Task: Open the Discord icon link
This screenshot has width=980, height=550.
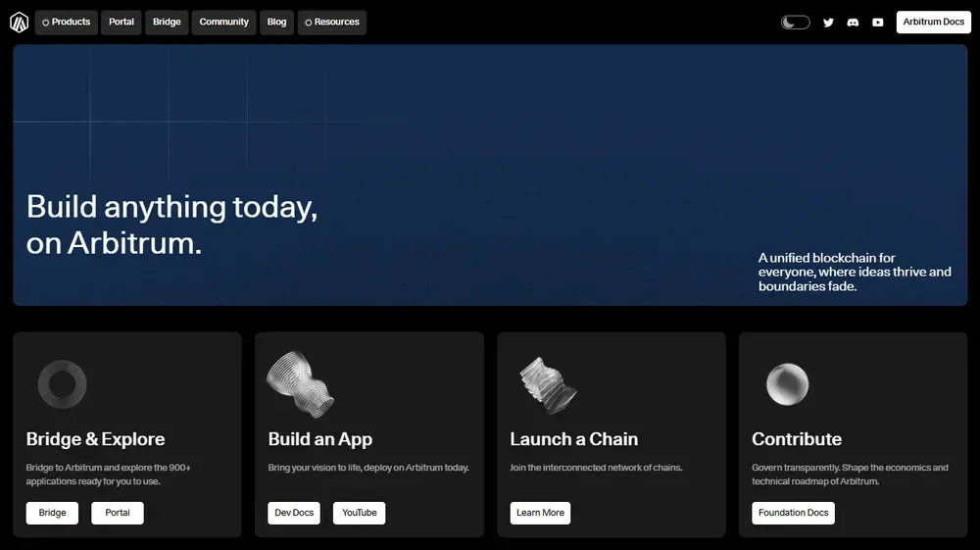Action: pos(853,23)
